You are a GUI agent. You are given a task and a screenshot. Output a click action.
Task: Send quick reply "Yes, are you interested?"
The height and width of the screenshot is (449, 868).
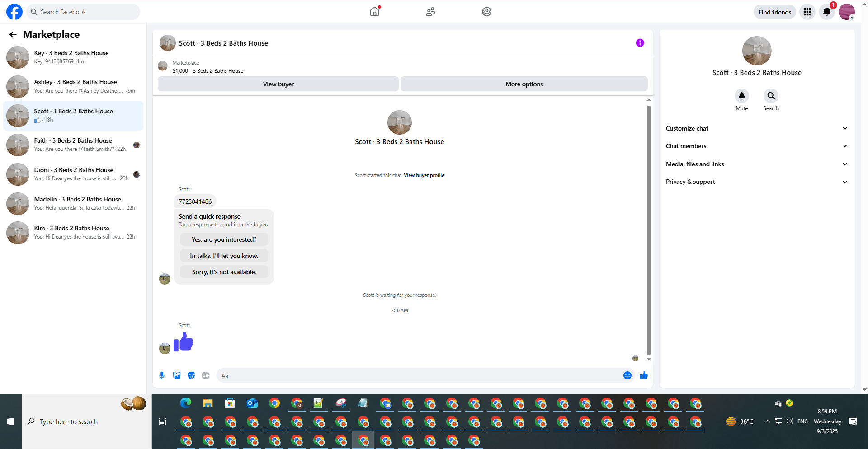tap(224, 239)
